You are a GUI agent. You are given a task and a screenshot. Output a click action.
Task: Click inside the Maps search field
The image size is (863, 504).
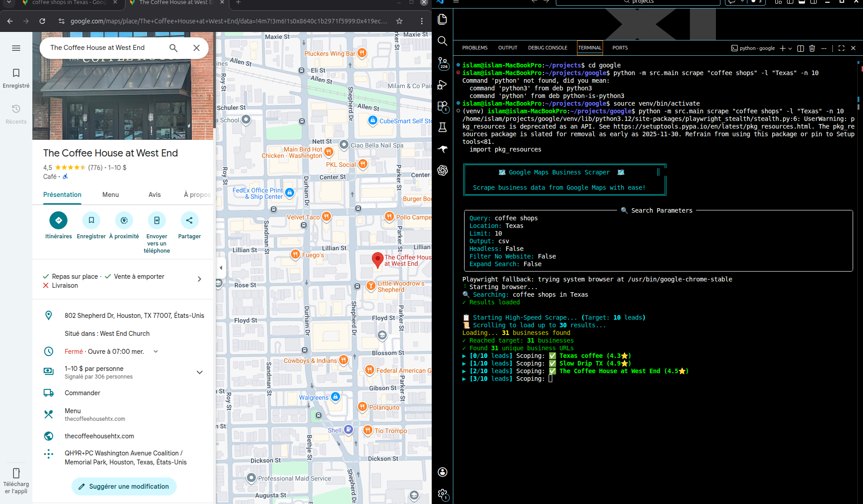pyautogui.click(x=103, y=48)
